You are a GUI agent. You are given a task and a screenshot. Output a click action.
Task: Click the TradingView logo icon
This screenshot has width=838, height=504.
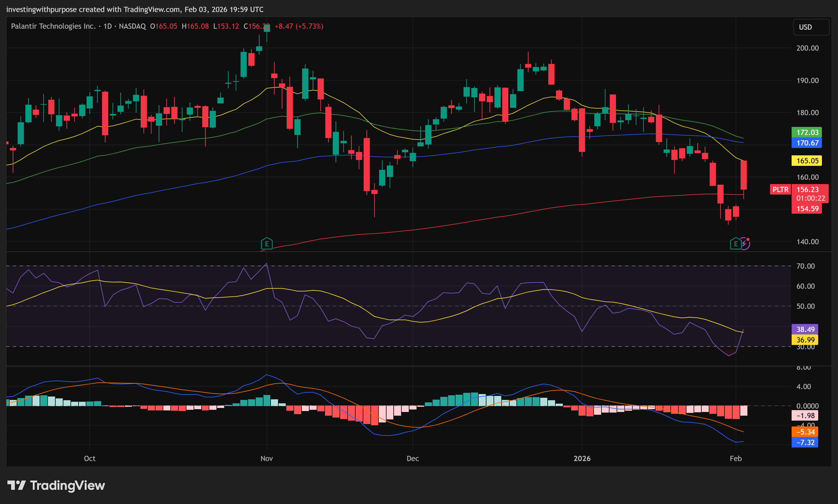(16, 485)
